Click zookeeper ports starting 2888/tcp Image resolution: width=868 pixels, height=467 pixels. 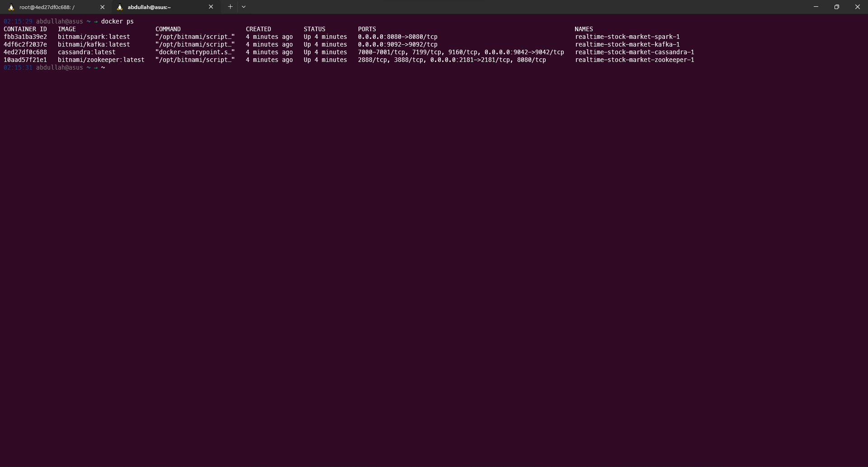[452, 60]
